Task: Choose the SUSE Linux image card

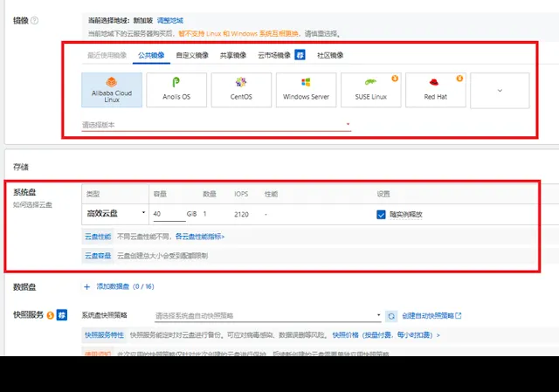Action: (371, 90)
